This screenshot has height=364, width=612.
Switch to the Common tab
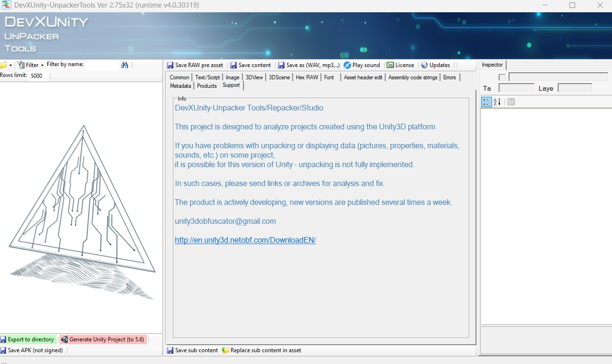(180, 77)
